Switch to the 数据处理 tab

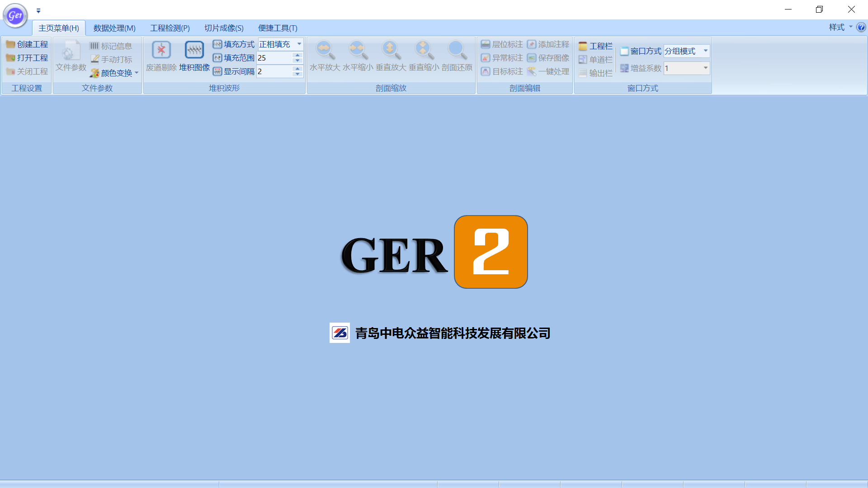[114, 28]
